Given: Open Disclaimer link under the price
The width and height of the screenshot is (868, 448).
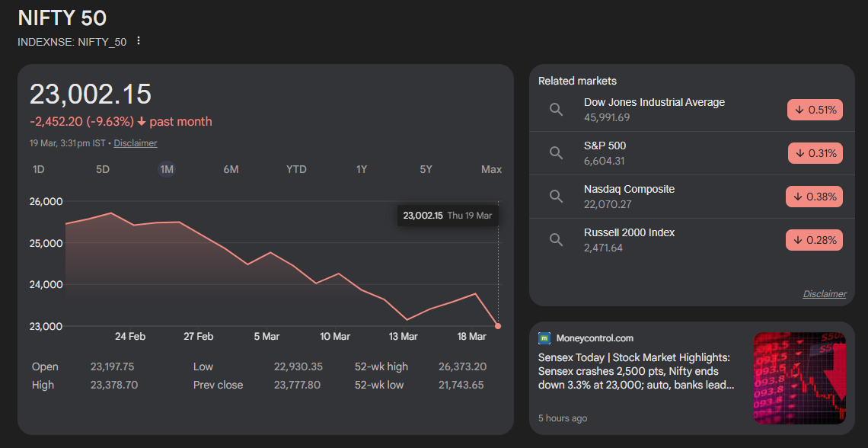Looking at the screenshot, I should point(136,143).
